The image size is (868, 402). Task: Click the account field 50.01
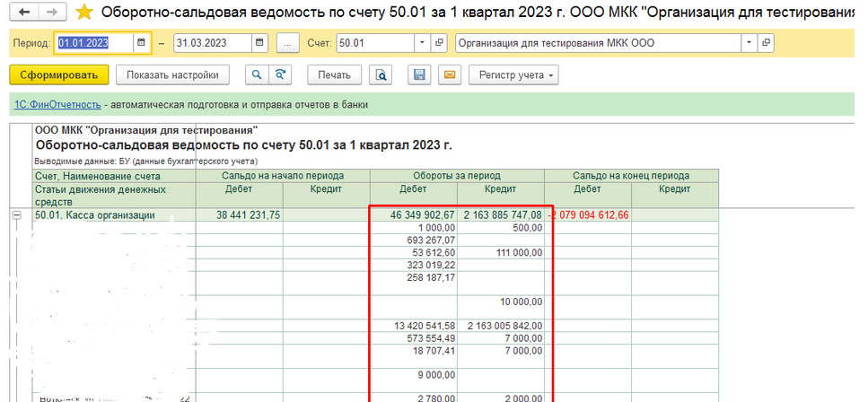[375, 43]
